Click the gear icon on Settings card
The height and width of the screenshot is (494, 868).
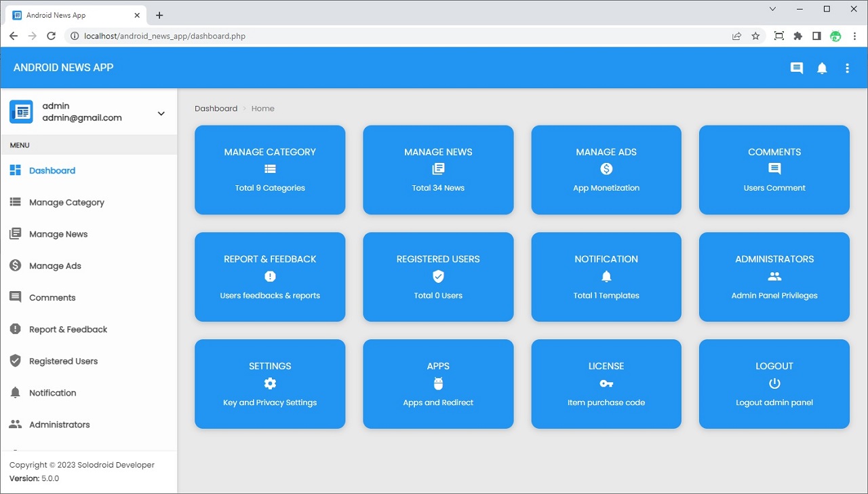pyautogui.click(x=270, y=383)
